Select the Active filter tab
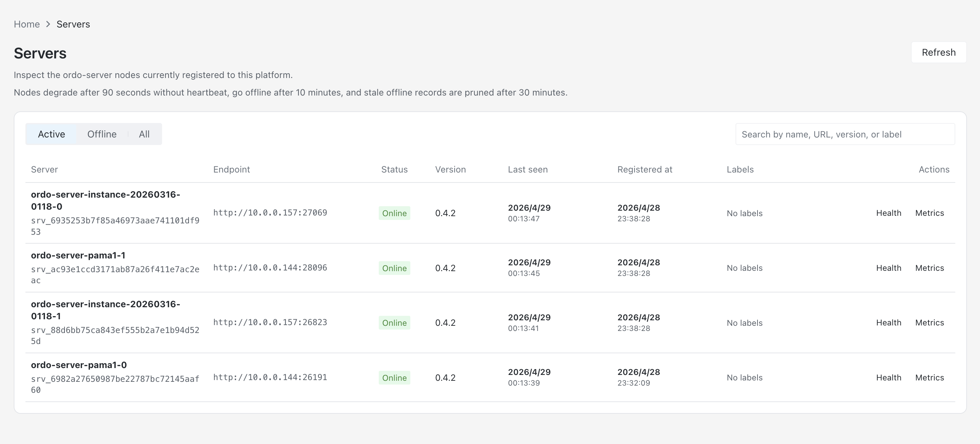The width and height of the screenshot is (980, 444). tap(52, 134)
